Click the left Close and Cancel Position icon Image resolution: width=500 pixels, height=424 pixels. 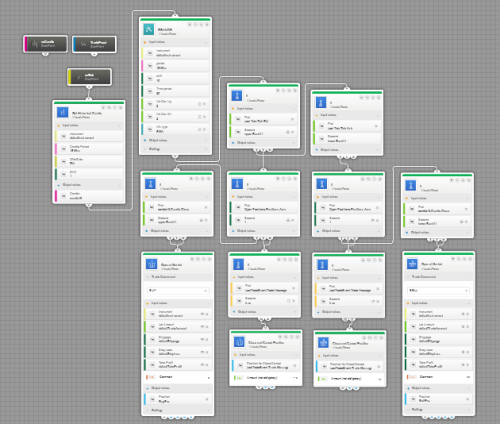click(239, 342)
